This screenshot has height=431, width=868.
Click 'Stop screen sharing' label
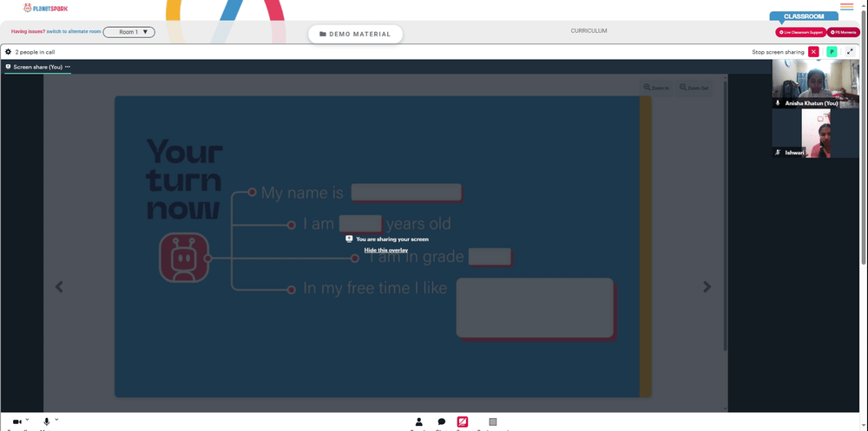tap(778, 52)
